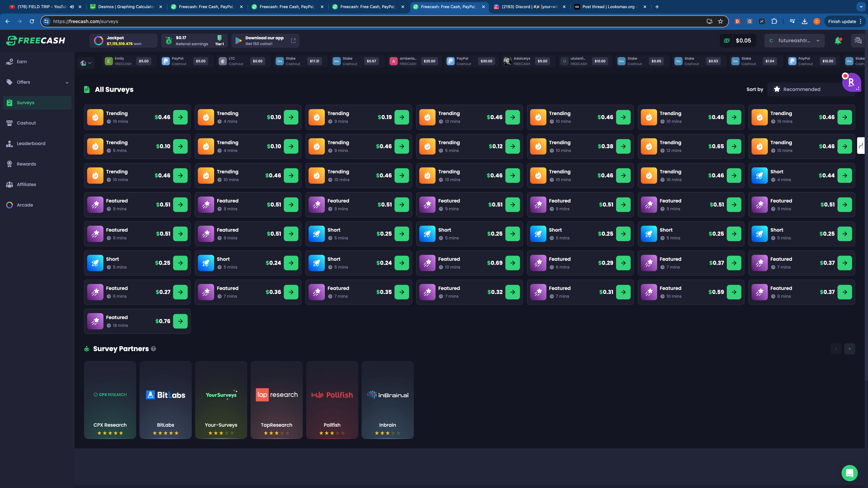
Task: Open the futureashtr account dropdown
Action: point(794,41)
